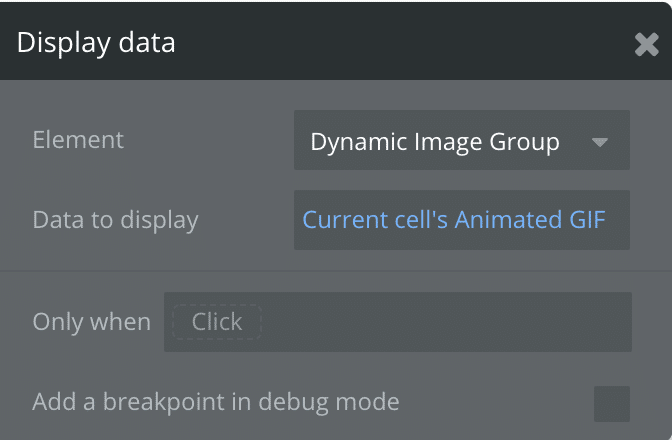The image size is (672, 440).
Task: Click the Only when label
Action: click(91, 322)
